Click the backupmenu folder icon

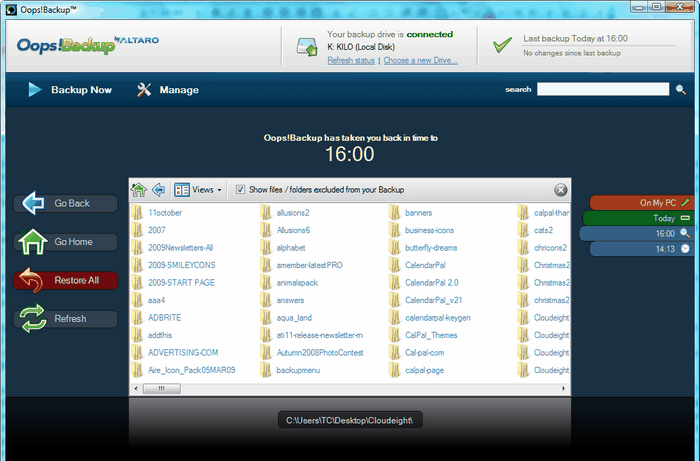[x=266, y=370]
